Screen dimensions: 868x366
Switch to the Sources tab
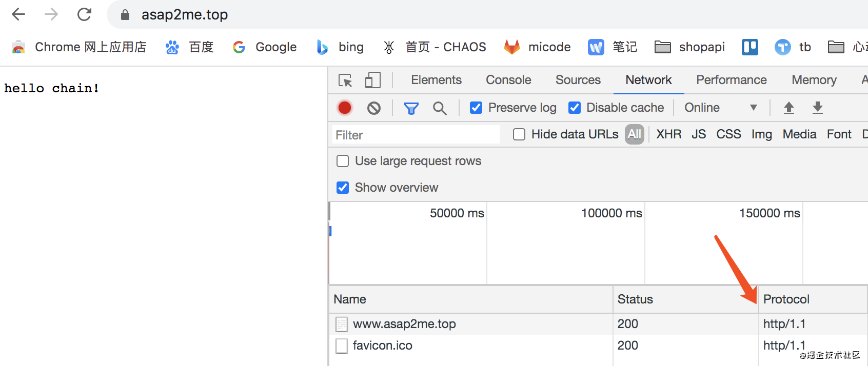click(578, 80)
